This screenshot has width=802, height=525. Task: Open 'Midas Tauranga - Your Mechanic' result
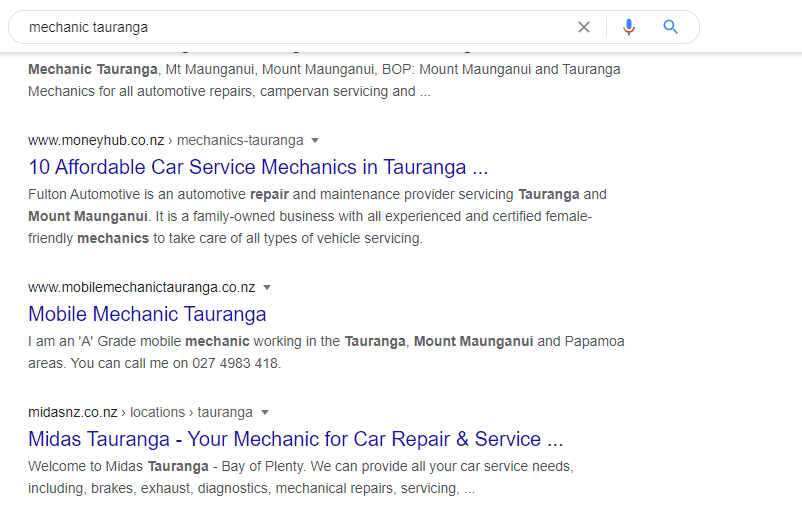(x=296, y=439)
